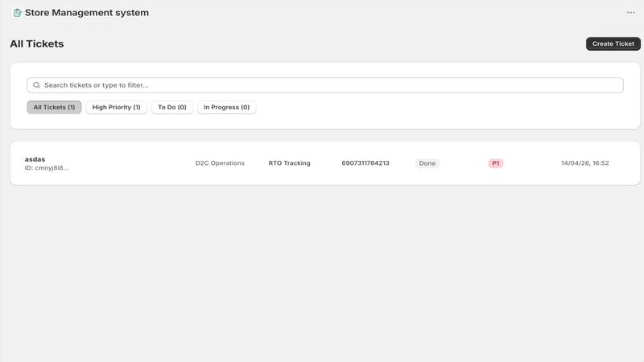Create a new ticket
This screenshot has width=644, height=362.
[x=613, y=43]
